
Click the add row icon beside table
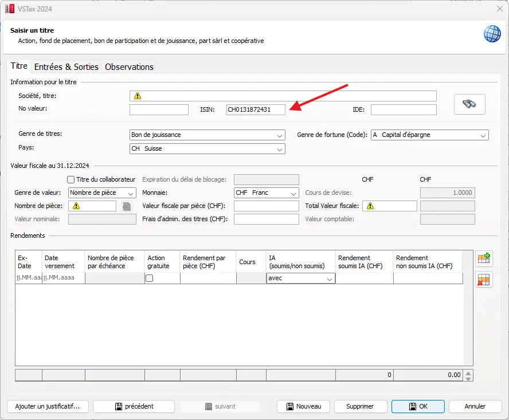[x=484, y=259]
